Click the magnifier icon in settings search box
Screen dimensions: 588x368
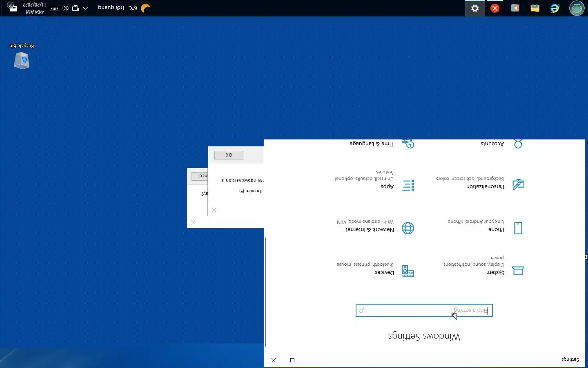[362, 311]
